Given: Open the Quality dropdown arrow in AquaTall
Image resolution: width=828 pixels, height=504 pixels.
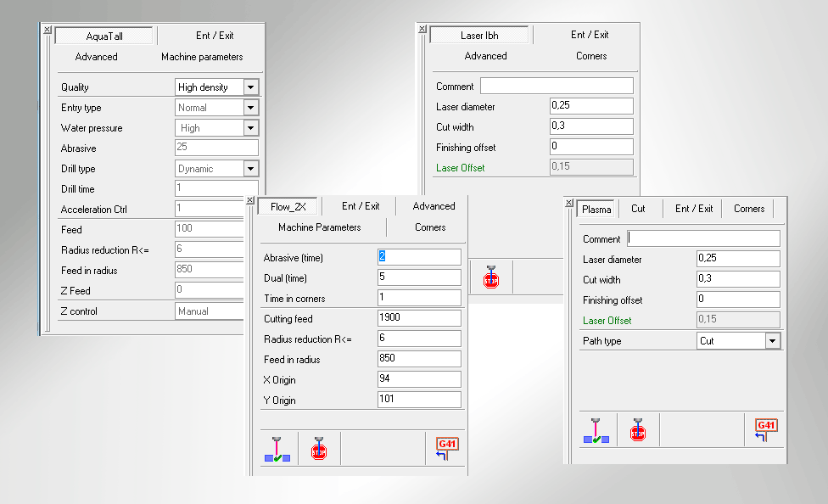Looking at the screenshot, I should [x=251, y=87].
